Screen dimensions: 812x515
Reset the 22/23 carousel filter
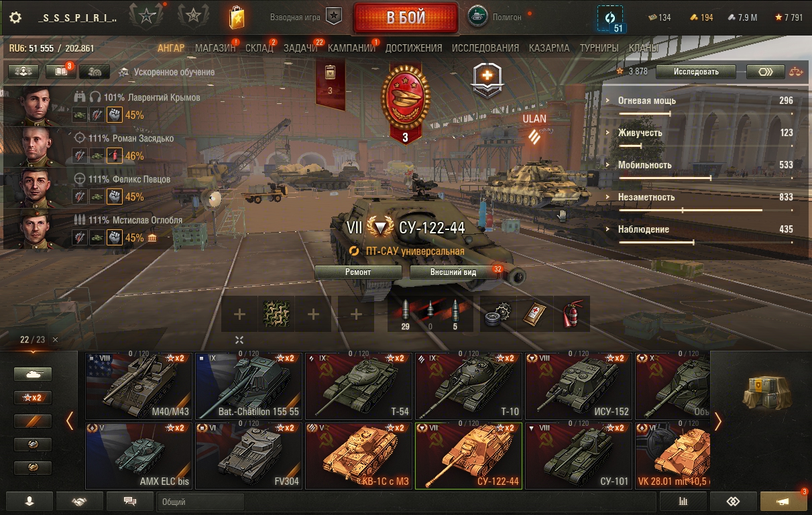tap(56, 340)
